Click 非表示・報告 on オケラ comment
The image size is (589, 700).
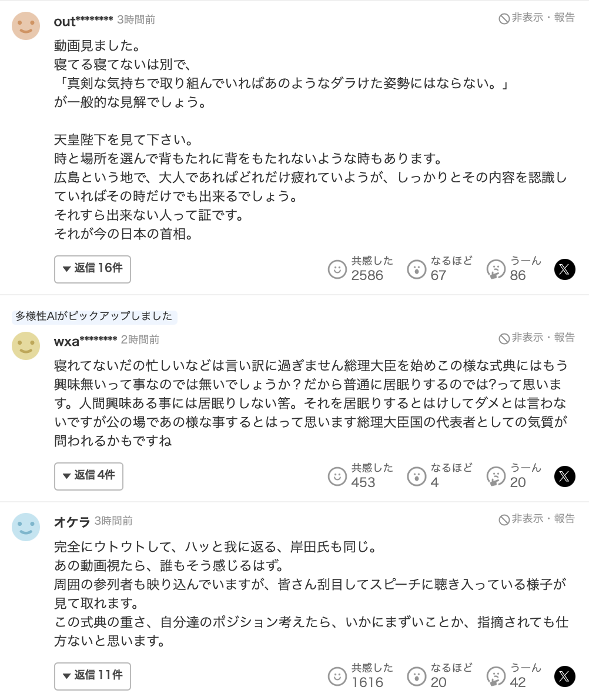click(x=536, y=519)
